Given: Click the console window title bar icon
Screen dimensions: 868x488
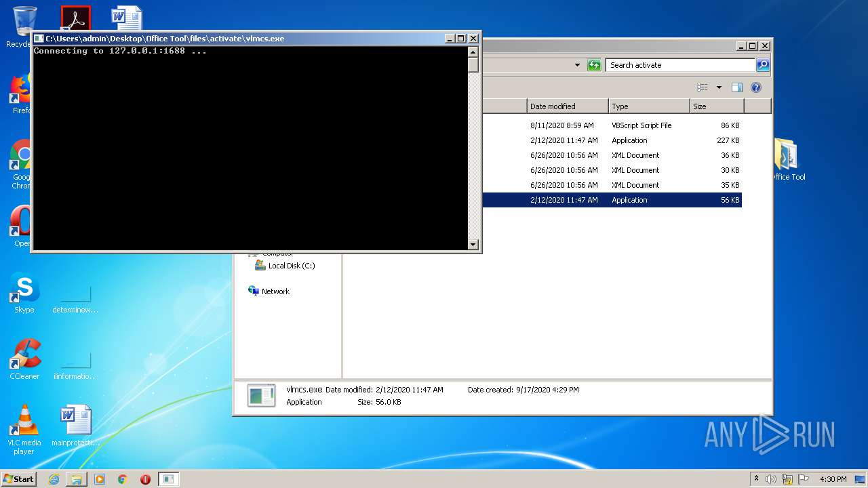Looking at the screenshot, I should [39, 39].
